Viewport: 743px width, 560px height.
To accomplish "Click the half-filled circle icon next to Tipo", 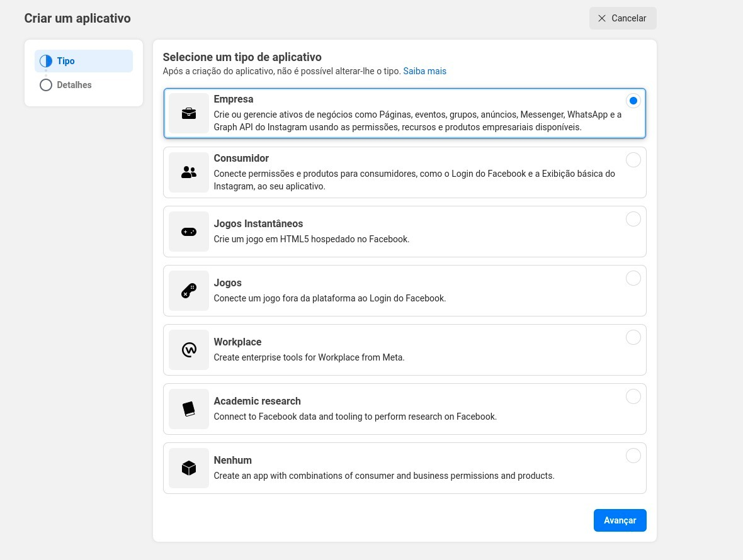I will (46, 61).
